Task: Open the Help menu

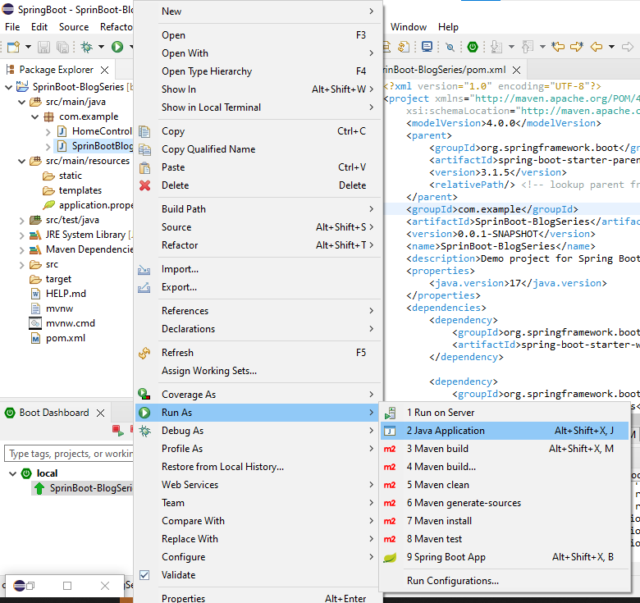Action: [x=448, y=27]
